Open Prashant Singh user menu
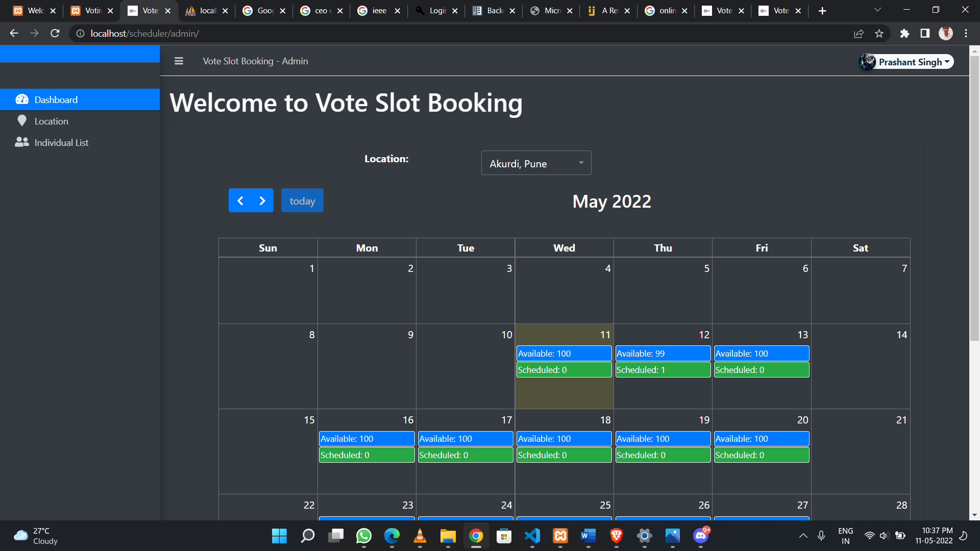The image size is (980, 551). (x=906, y=62)
